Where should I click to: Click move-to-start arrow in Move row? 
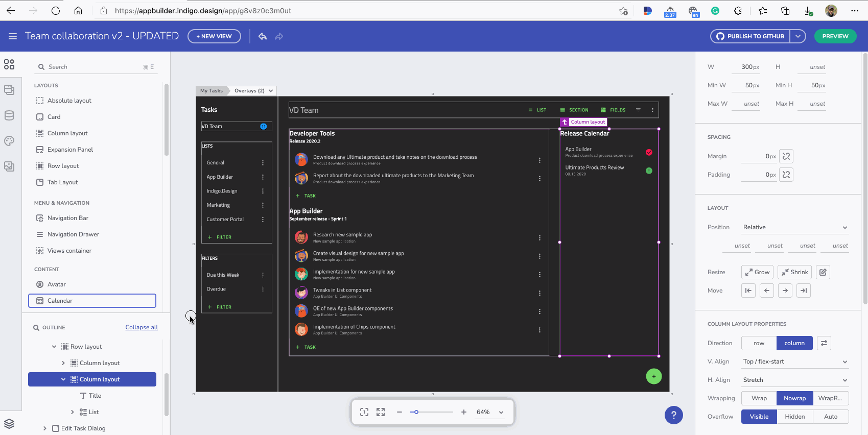tap(748, 291)
